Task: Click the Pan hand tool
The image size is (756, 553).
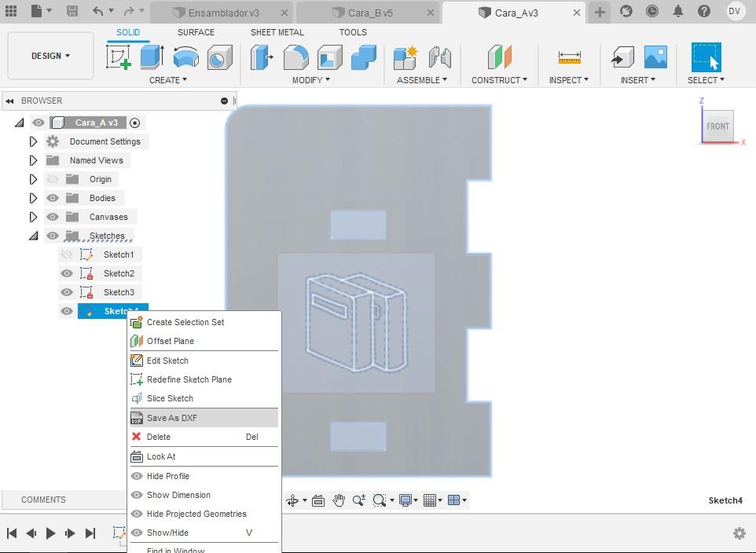Action: (339, 500)
